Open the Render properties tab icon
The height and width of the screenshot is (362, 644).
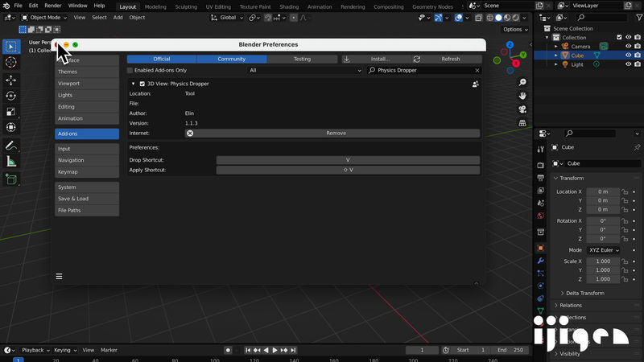click(x=540, y=165)
